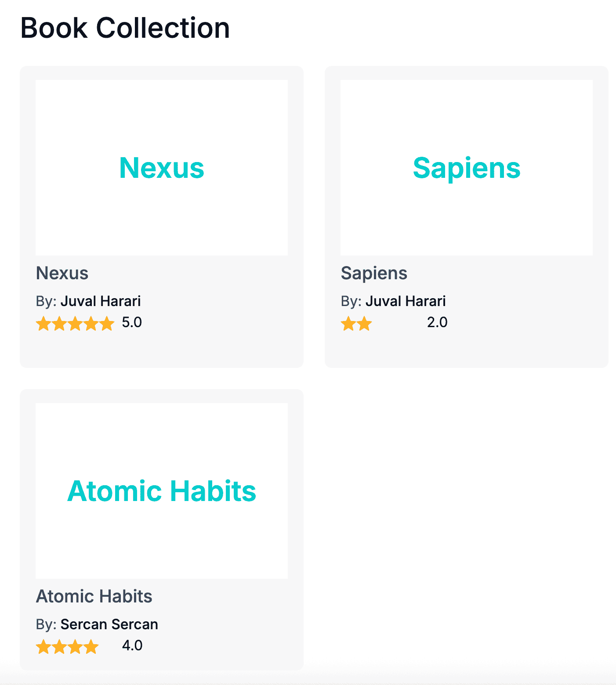
Task: Click the fifth star in Nexus rating
Action: point(107,324)
